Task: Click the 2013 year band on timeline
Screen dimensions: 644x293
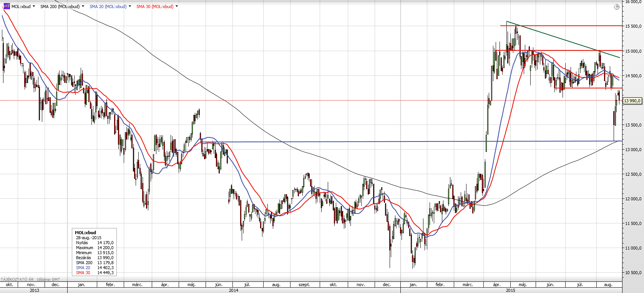Action: pos(34,290)
